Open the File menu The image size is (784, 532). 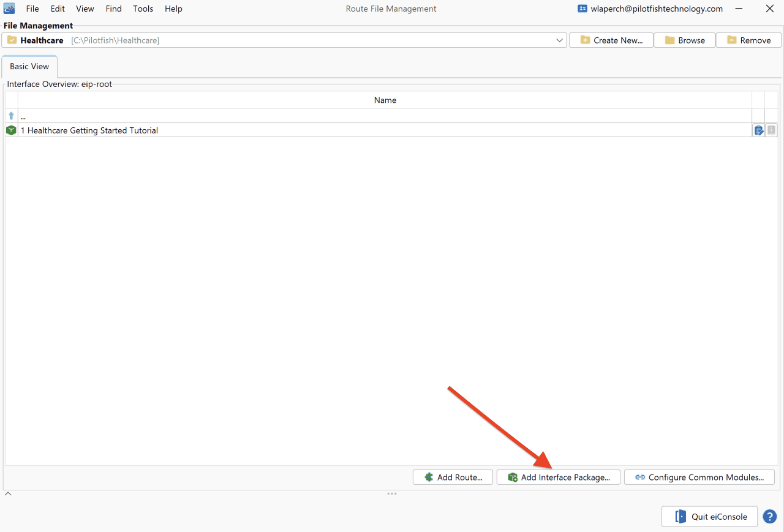coord(32,9)
